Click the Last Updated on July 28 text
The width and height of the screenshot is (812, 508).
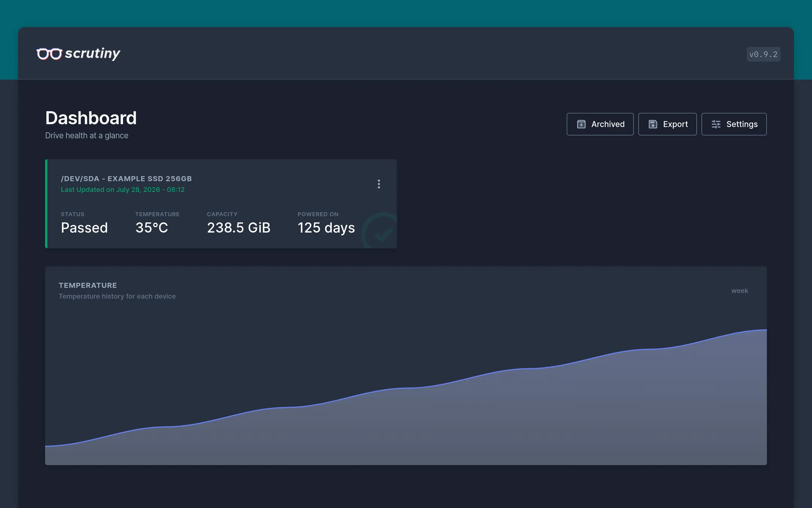[123, 190]
